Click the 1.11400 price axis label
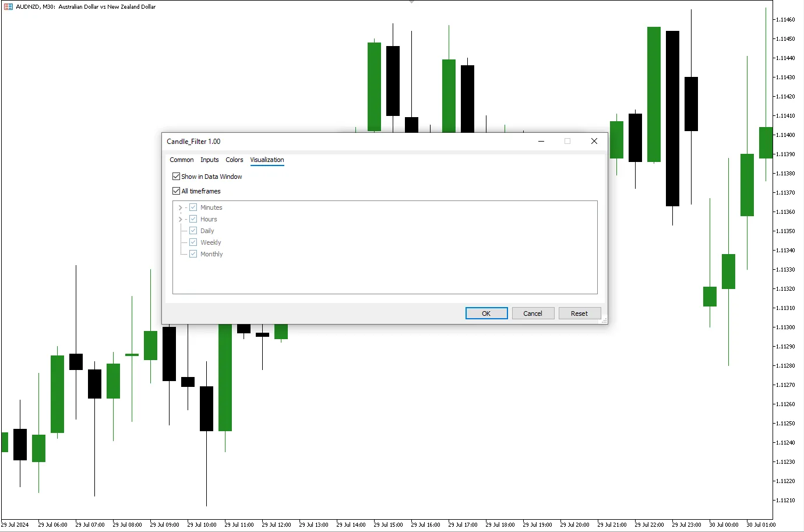Screen dimensions: 804x532 (785, 135)
